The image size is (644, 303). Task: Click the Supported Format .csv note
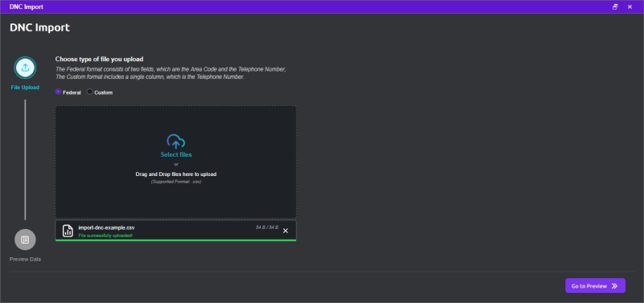[175, 181]
